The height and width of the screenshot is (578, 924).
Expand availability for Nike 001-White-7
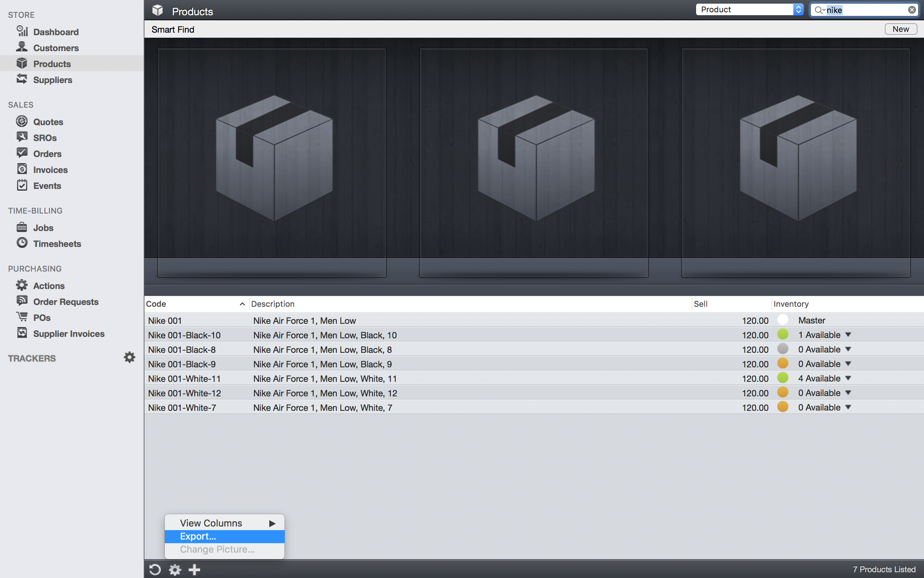point(848,408)
